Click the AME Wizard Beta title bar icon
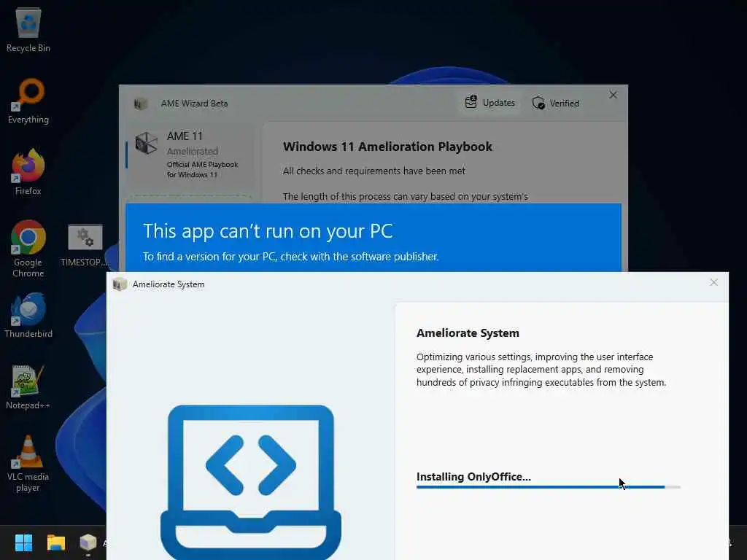Viewport: 747px width, 560px height. coord(140,104)
